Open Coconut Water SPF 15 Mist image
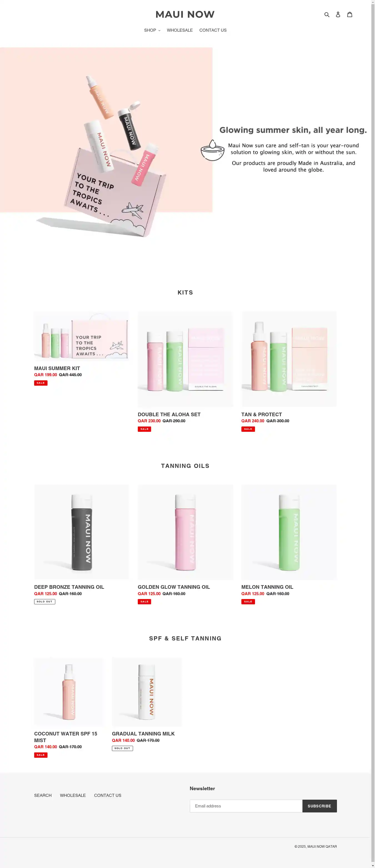This screenshot has width=375, height=868. 69,692
